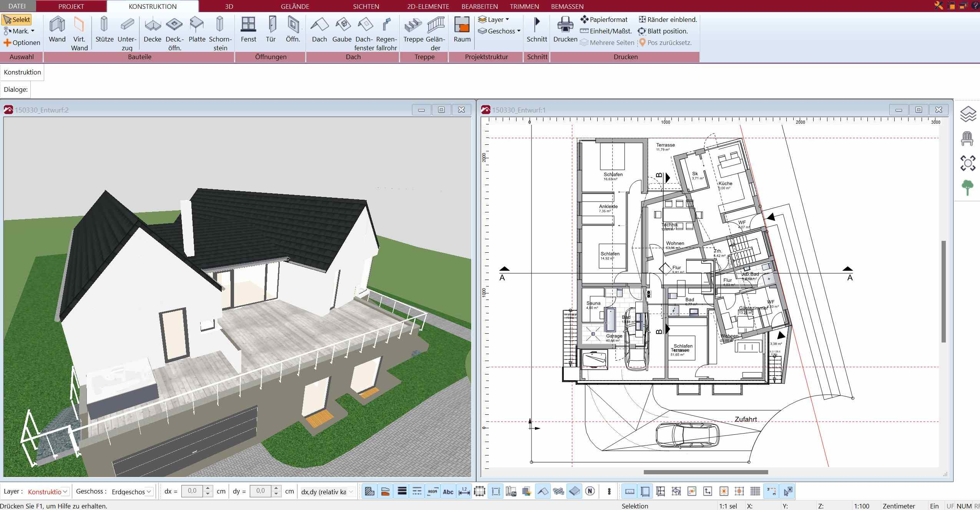Click the Drucken printer icon
The height and width of the screenshot is (510, 980).
565,29
